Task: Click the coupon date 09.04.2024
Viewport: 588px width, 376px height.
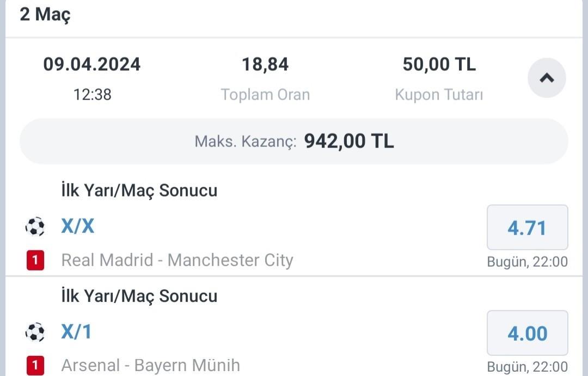Action: (x=92, y=65)
